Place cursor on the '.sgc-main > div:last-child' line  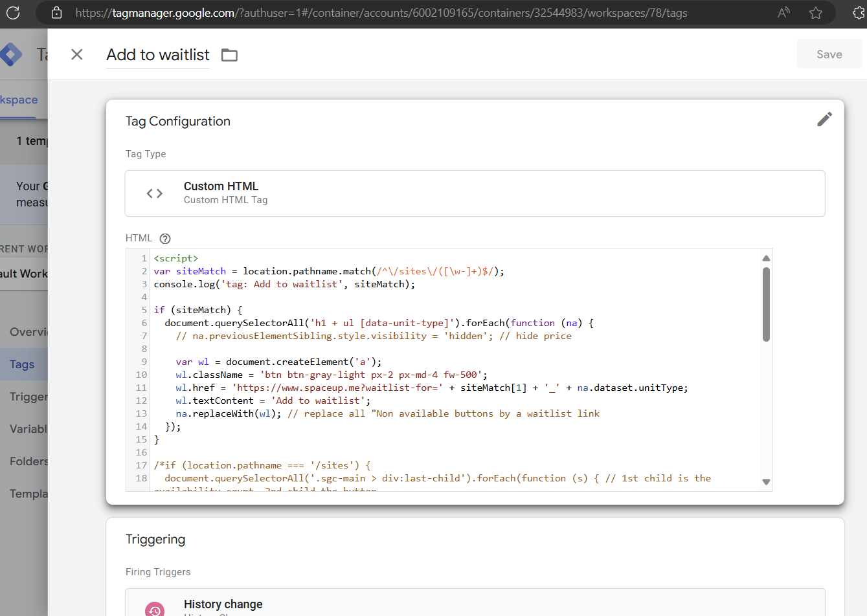438,478
